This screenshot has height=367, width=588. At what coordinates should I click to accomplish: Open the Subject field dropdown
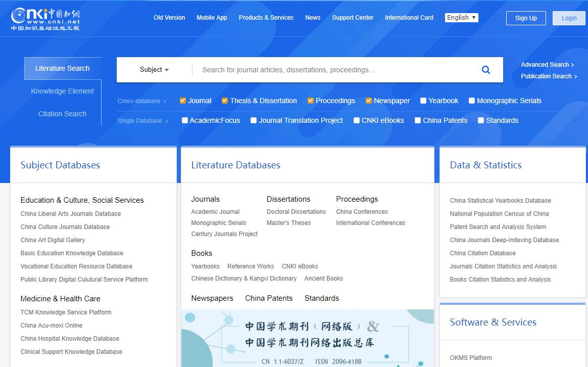154,69
